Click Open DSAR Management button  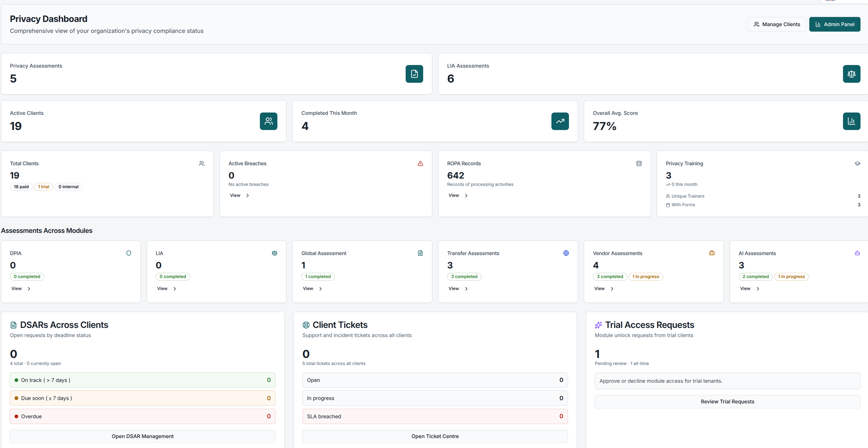143,436
